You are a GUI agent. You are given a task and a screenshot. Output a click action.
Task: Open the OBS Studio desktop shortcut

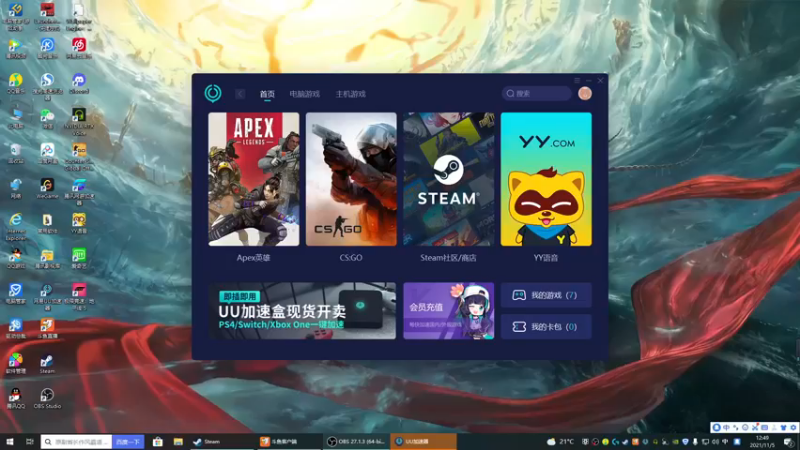(x=47, y=398)
